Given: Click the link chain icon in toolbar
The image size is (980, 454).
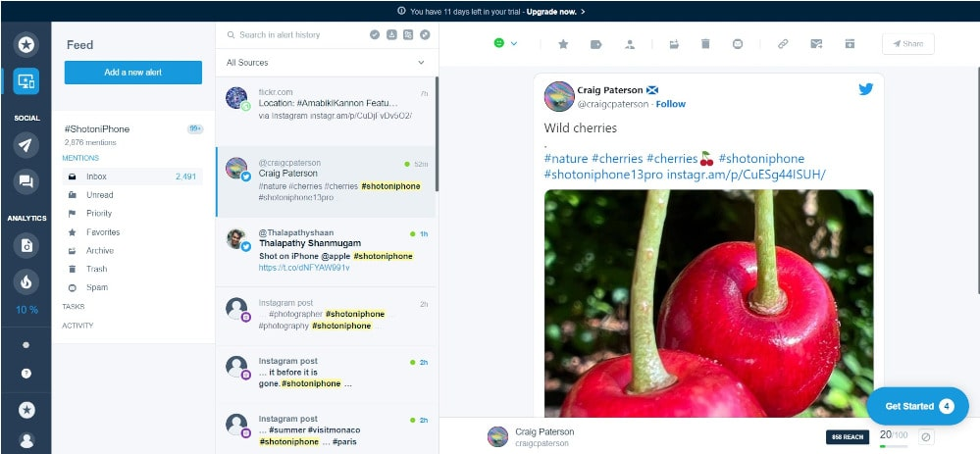Looking at the screenshot, I should [x=783, y=44].
